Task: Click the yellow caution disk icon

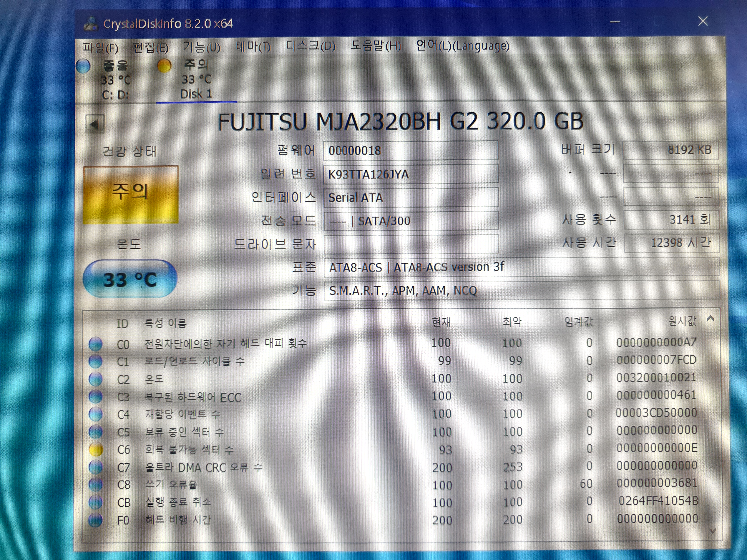Action: click(x=165, y=66)
